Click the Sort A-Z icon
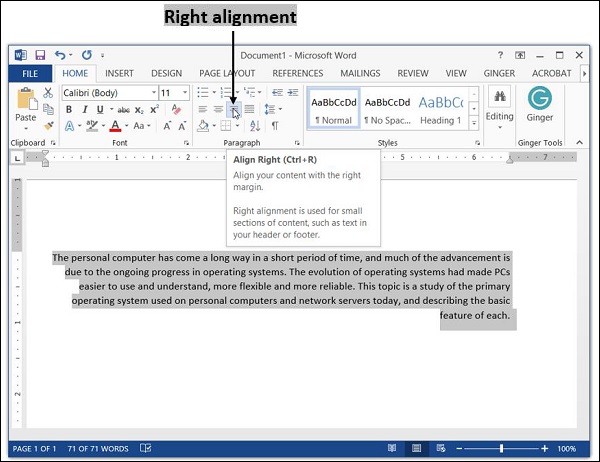Screen dimensions: 600x462 (255, 126)
